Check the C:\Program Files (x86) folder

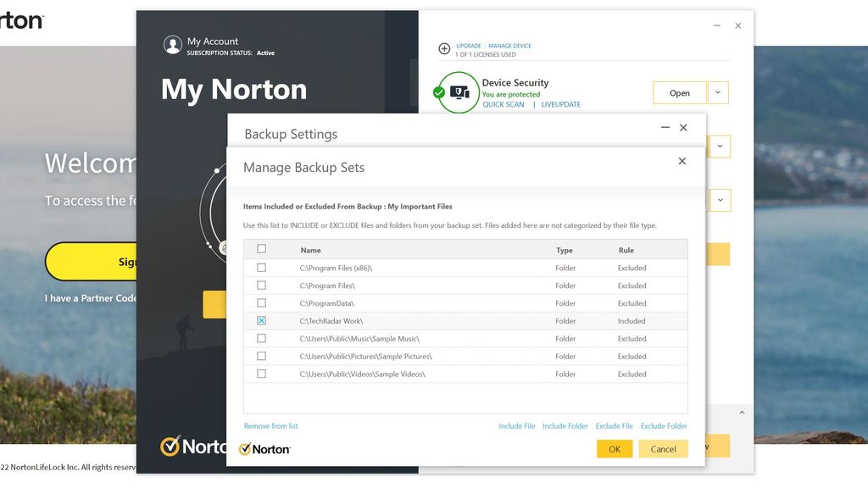[x=261, y=267]
